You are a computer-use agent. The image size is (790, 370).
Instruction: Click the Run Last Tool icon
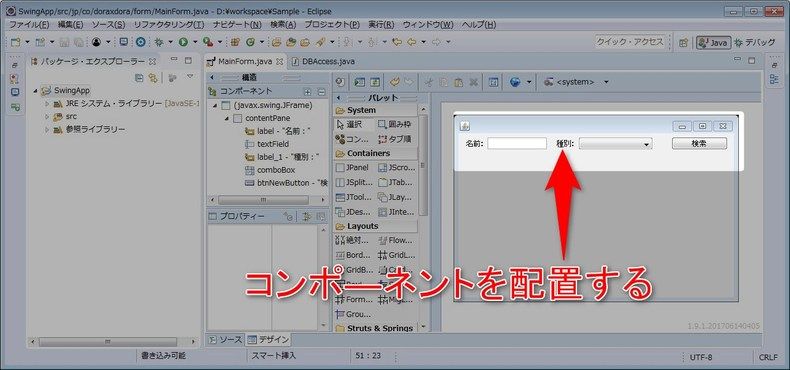click(208, 42)
